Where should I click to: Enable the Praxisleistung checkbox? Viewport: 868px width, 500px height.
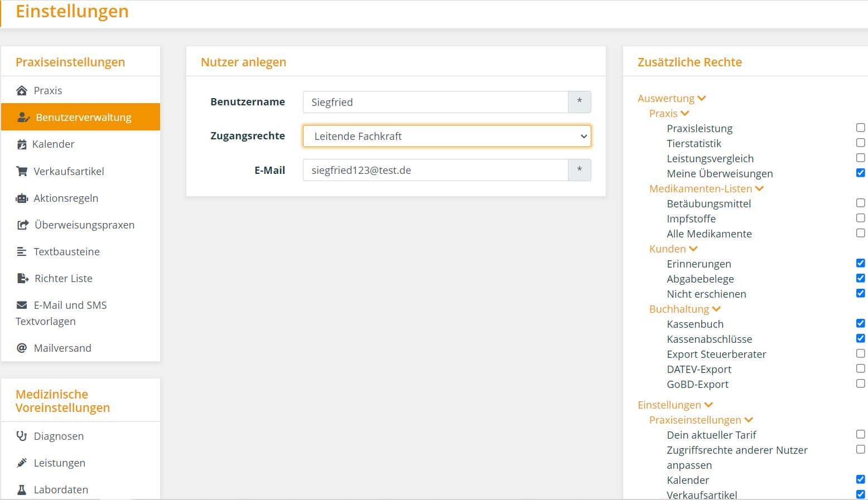tap(861, 128)
